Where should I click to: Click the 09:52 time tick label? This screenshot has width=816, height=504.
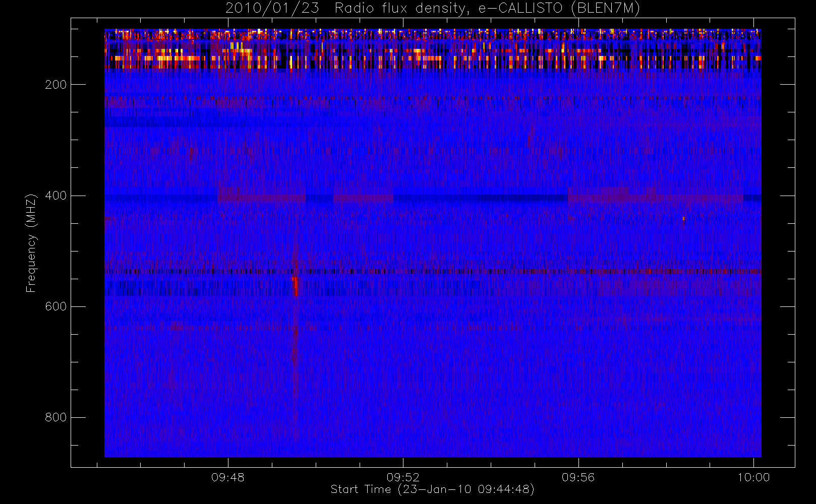tap(403, 477)
